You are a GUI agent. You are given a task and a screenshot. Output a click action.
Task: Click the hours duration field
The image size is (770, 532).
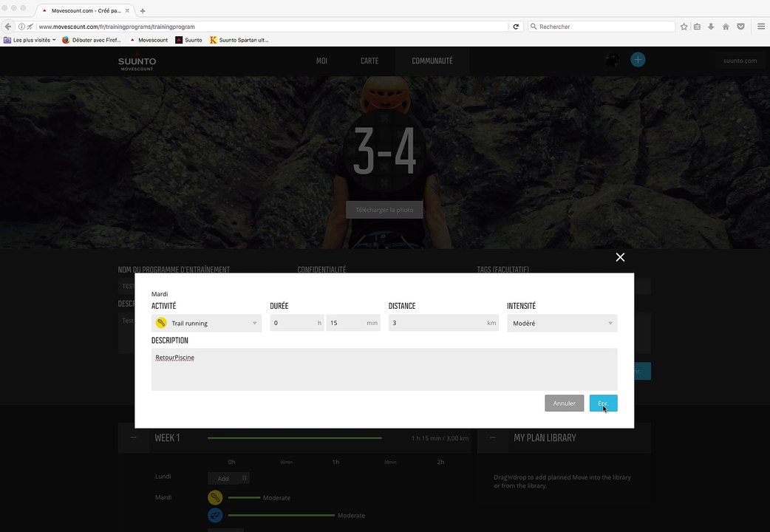point(296,323)
